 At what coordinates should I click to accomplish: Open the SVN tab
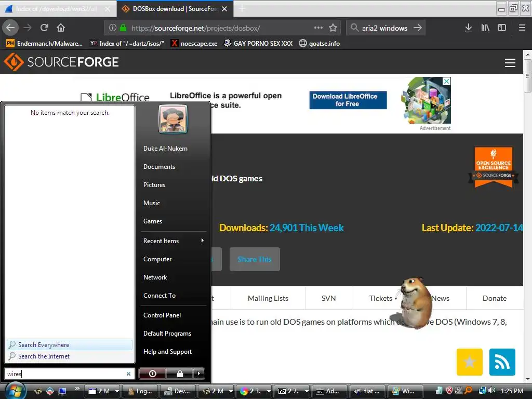329,298
